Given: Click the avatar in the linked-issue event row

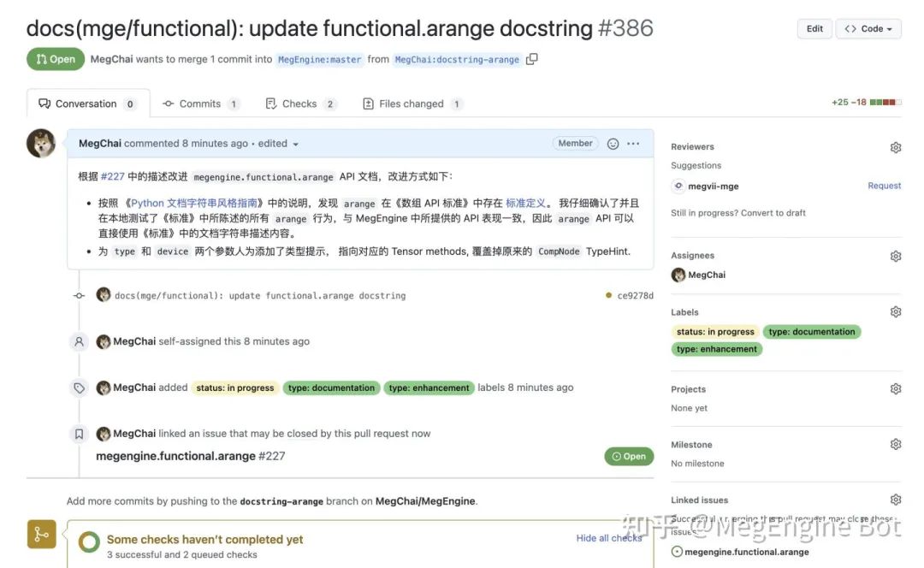Looking at the screenshot, I should point(104,434).
